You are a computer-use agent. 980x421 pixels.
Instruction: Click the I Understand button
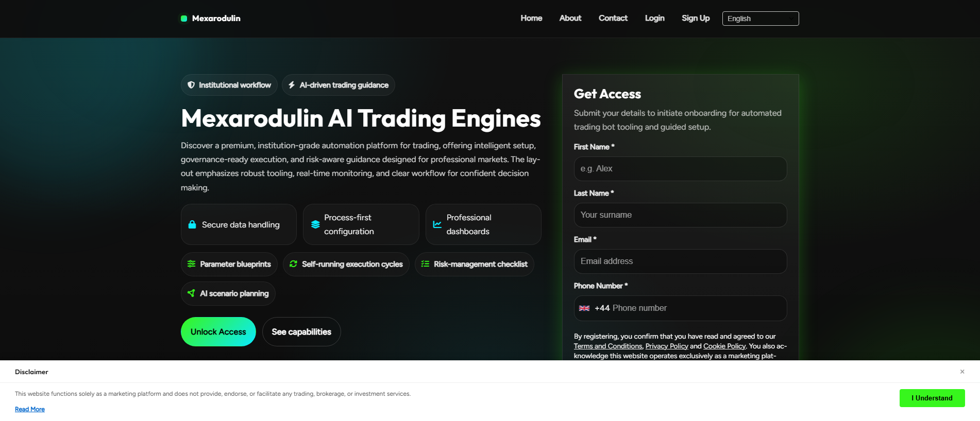click(932, 398)
